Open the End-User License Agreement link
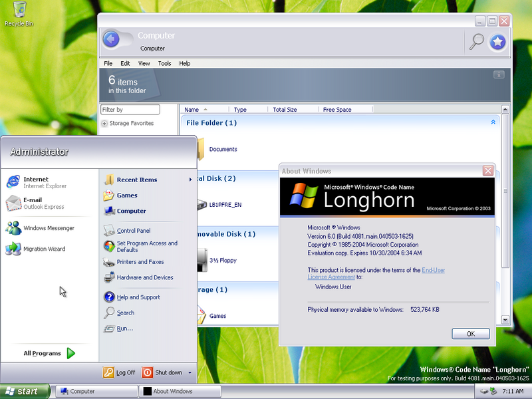 click(x=433, y=270)
